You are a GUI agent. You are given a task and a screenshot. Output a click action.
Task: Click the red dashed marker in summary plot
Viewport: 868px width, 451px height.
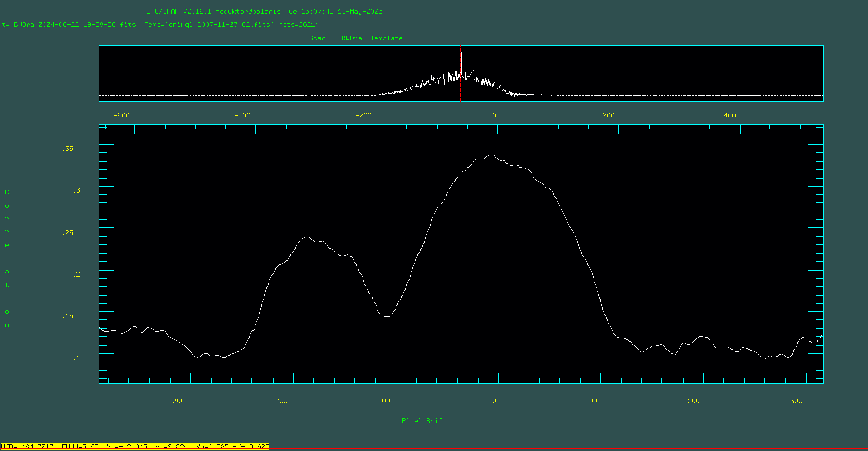click(461, 73)
